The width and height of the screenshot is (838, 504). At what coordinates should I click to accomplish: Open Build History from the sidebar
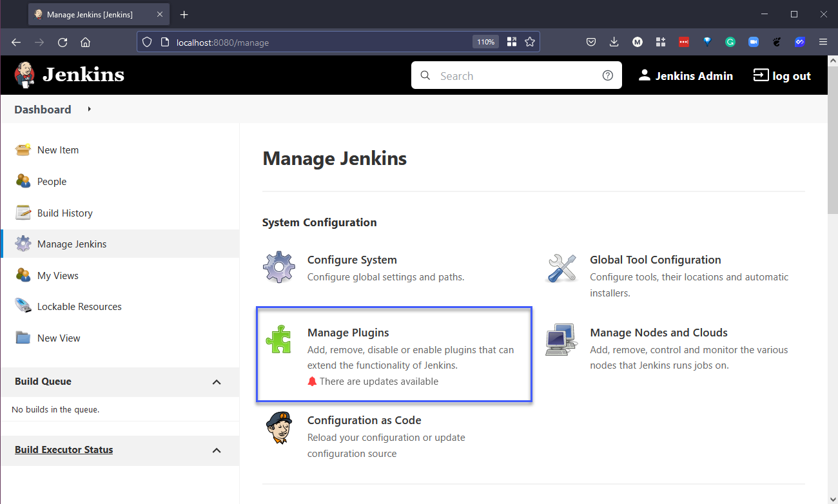(64, 213)
